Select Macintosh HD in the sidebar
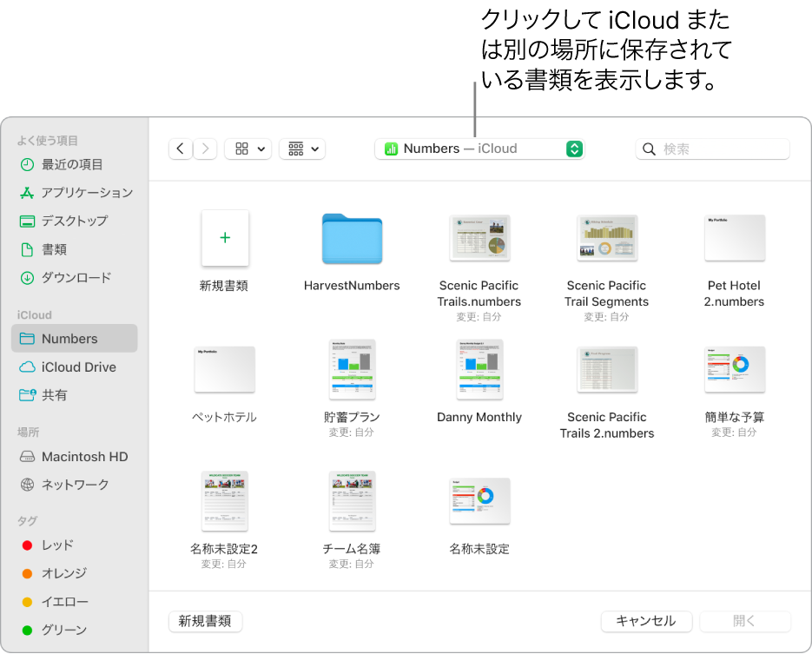 pos(74,457)
